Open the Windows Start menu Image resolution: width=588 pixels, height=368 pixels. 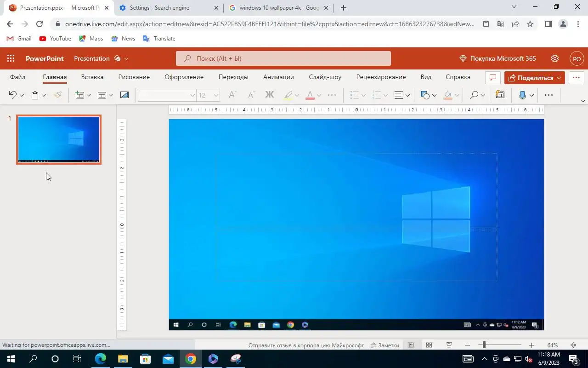pos(11,359)
